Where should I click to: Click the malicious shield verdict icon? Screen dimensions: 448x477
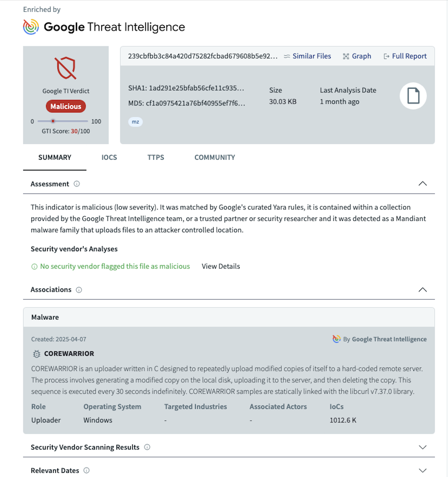coord(66,68)
